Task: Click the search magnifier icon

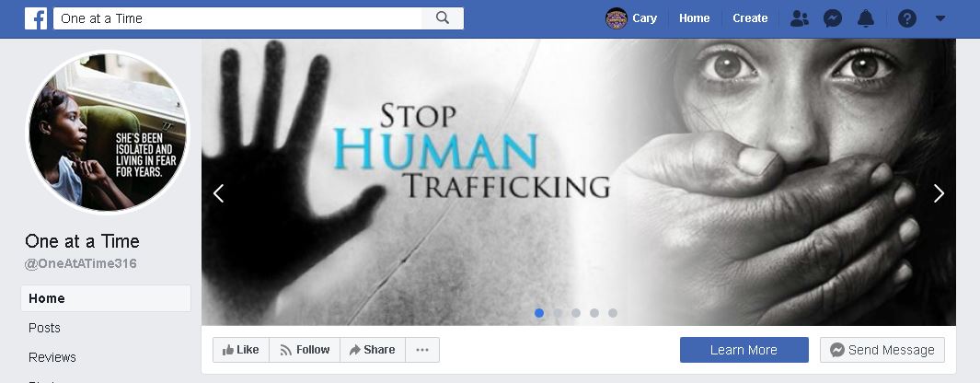Action: [x=443, y=18]
